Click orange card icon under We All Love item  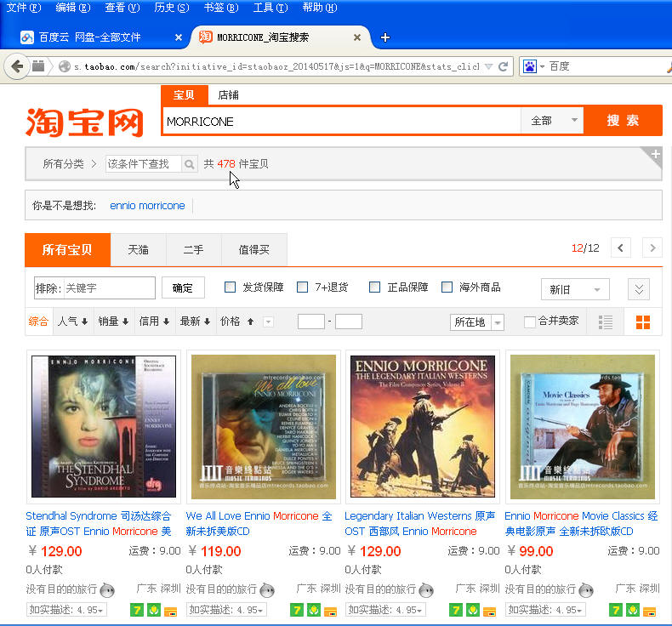pos(330,611)
